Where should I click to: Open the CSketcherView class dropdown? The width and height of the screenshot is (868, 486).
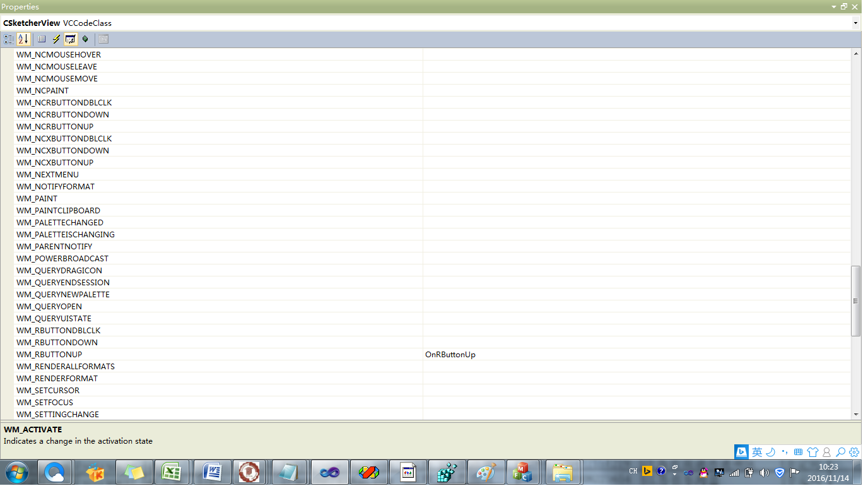click(x=855, y=23)
